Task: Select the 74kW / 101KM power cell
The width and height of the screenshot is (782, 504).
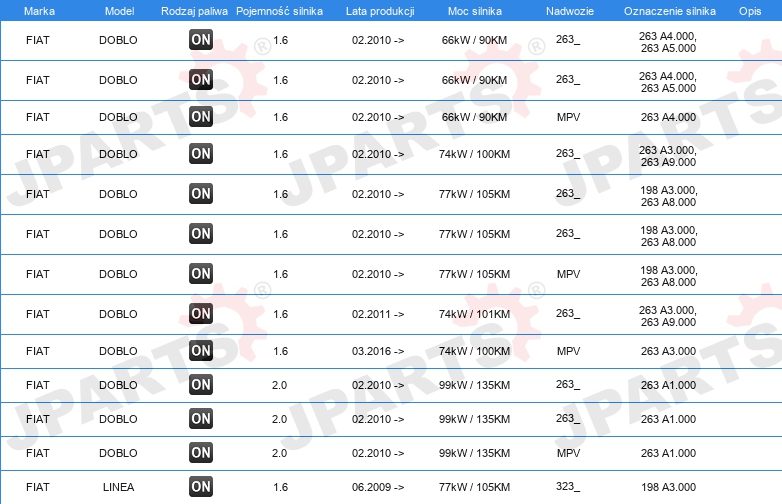Action: click(x=474, y=314)
